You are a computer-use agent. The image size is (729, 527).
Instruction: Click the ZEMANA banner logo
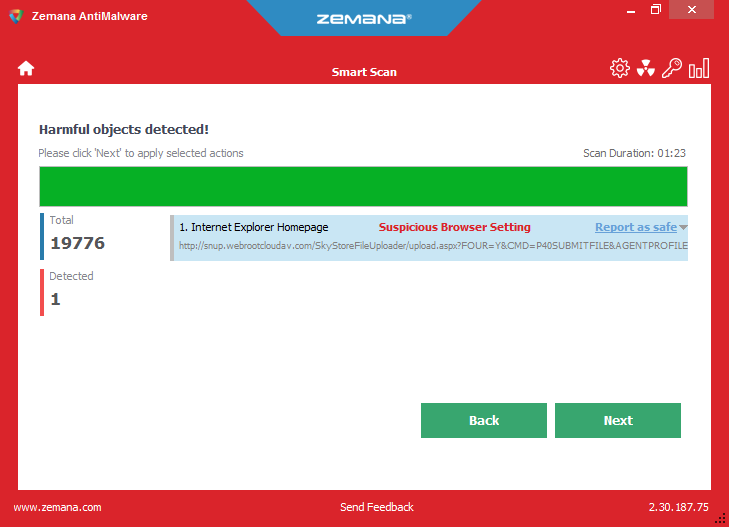coord(364,19)
